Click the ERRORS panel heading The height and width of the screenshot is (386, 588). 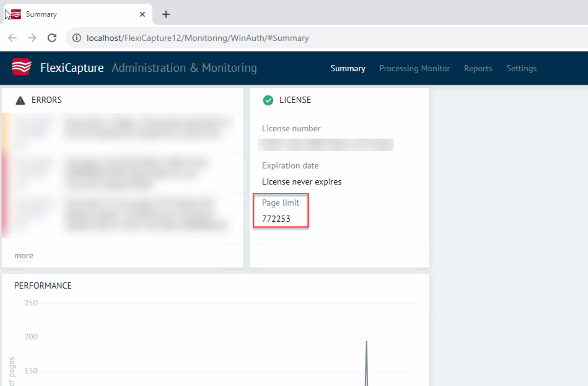pyautogui.click(x=47, y=100)
